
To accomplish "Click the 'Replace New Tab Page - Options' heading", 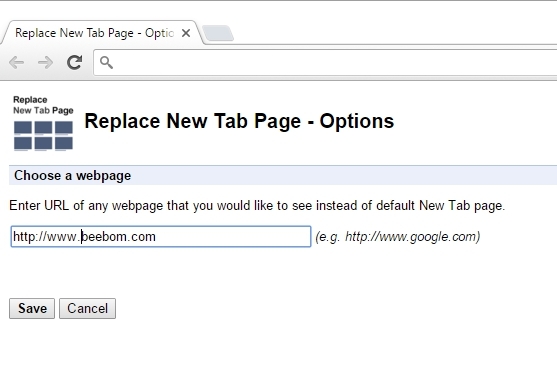I will coord(239,121).
